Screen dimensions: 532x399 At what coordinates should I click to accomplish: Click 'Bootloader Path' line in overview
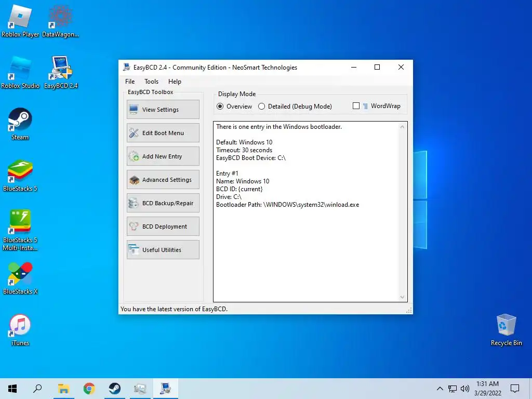pyautogui.click(x=287, y=205)
